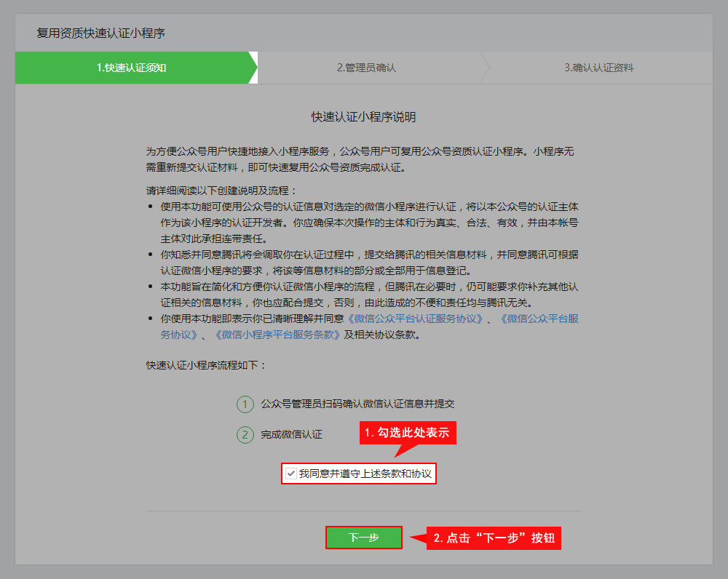Click the heading 快速认证小程序说明
Screen dimensions: 728x579
click(x=363, y=116)
